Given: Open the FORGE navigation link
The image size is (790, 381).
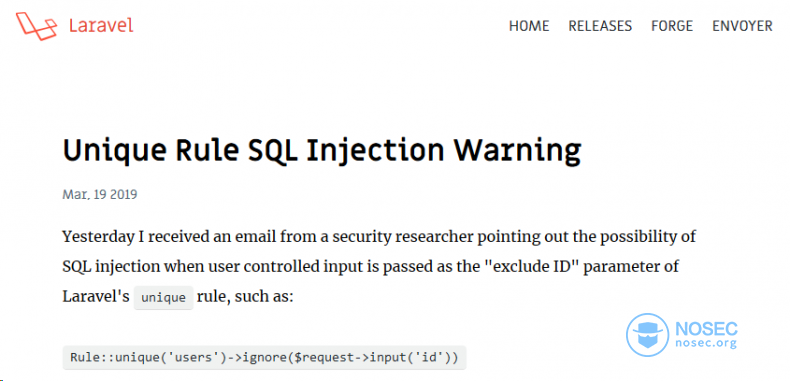Looking at the screenshot, I should 672,26.
